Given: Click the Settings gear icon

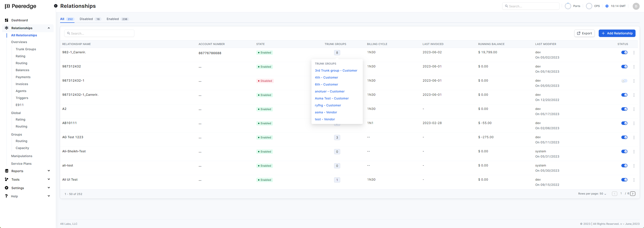Looking at the screenshot, I should point(7,188).
